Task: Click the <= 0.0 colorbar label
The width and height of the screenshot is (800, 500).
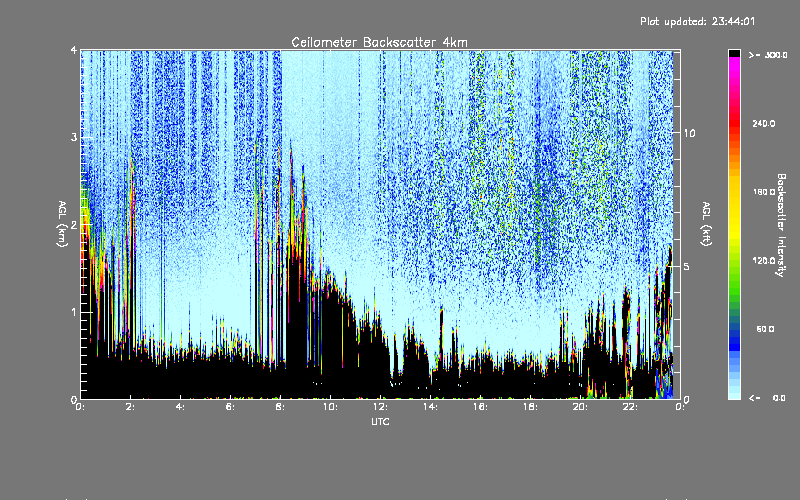Action: pos(767,397)
